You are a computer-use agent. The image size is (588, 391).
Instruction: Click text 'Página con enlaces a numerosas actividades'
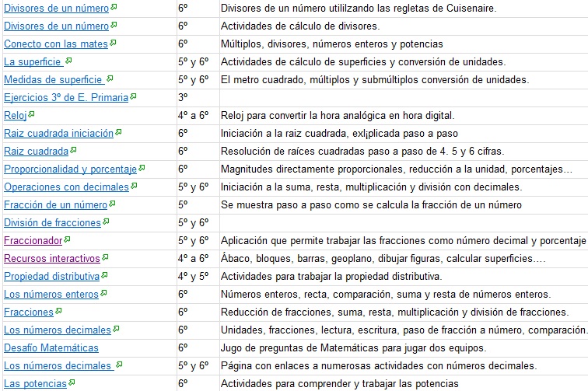[x=379, y=366]
